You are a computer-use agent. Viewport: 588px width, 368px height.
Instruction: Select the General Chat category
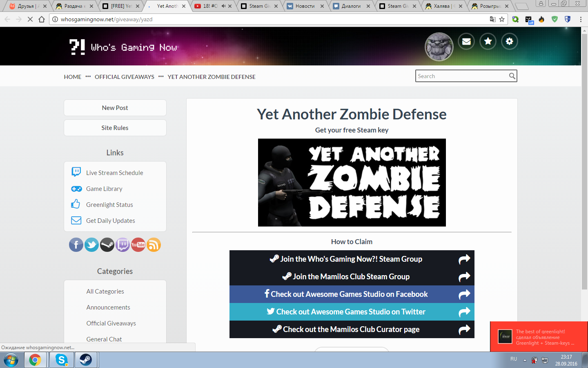tap(104, 339)
